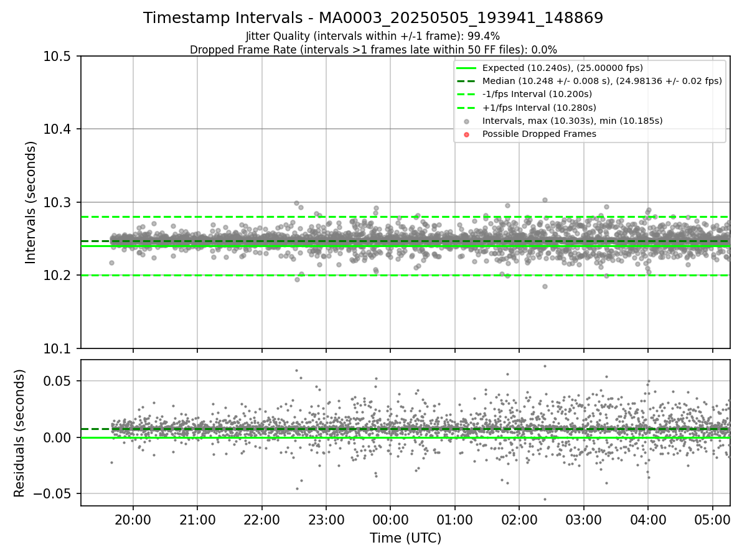
Task: Click the solid green Expected line sample in legend
Action: coord(467,68)
